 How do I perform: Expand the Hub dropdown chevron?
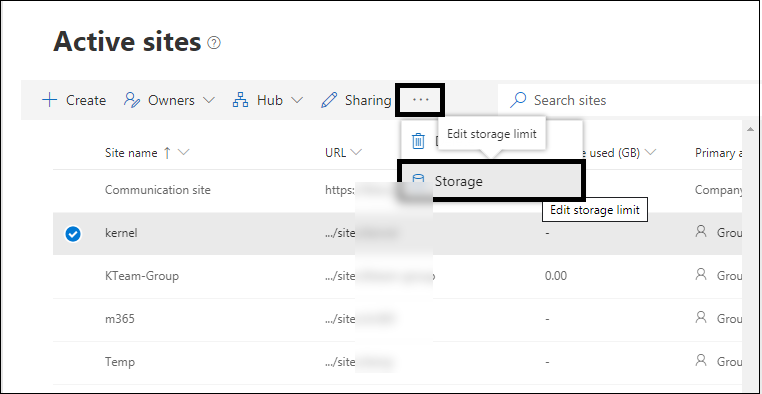point(297,101)
